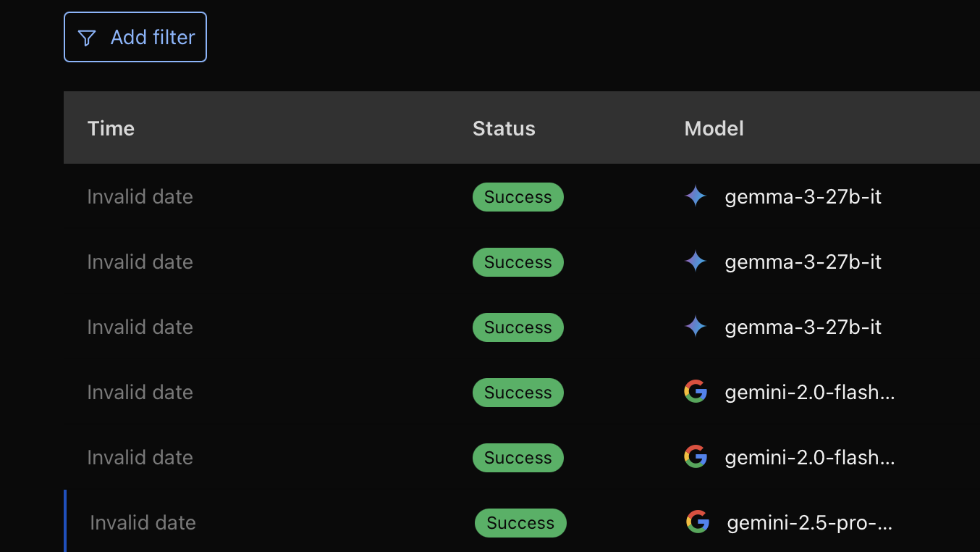This screenshot has height=552, width=980.
Task: Select the Status column header
Action: 504,128
